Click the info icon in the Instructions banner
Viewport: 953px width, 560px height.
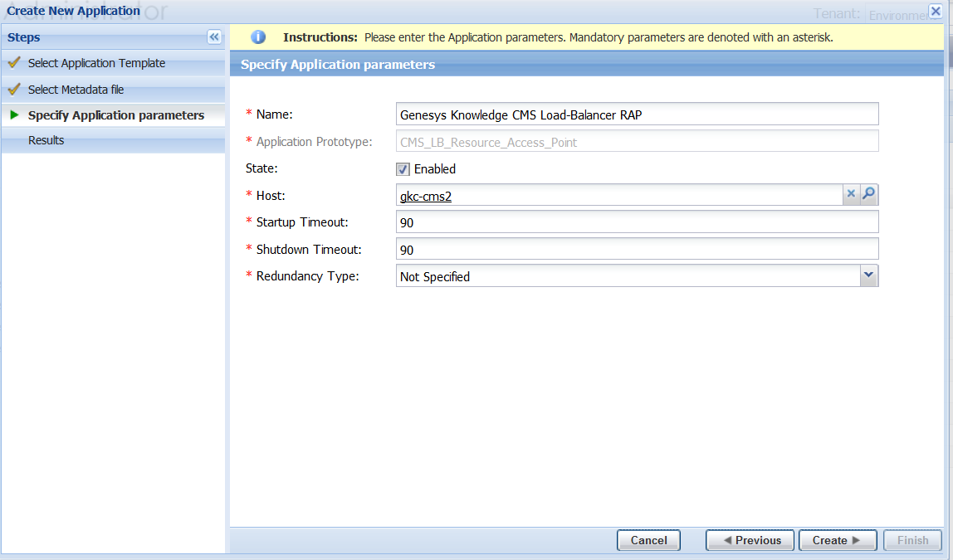pyautogui.click(x=258, y=37)
